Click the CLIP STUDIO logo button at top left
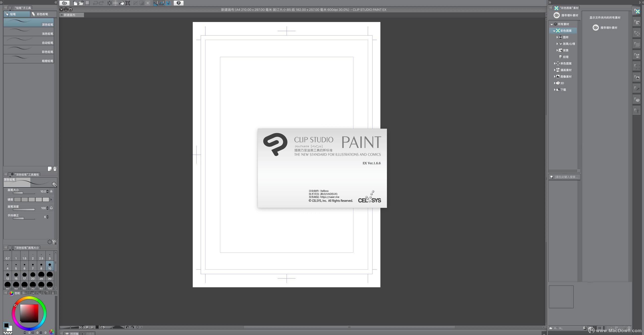 click(x=65, y=3)
